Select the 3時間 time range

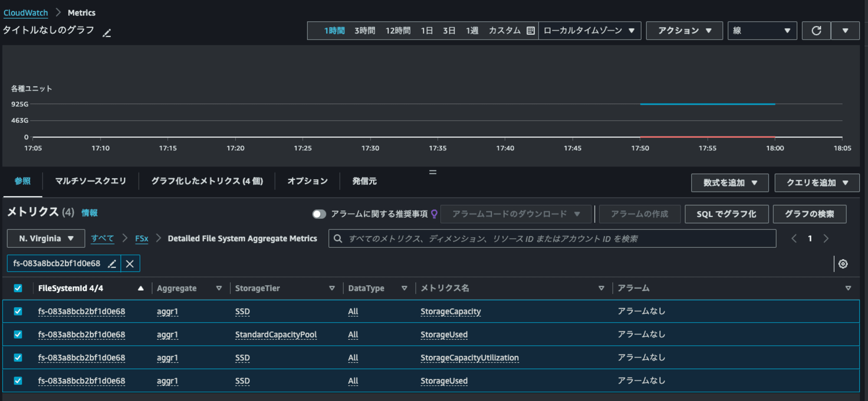365,31
